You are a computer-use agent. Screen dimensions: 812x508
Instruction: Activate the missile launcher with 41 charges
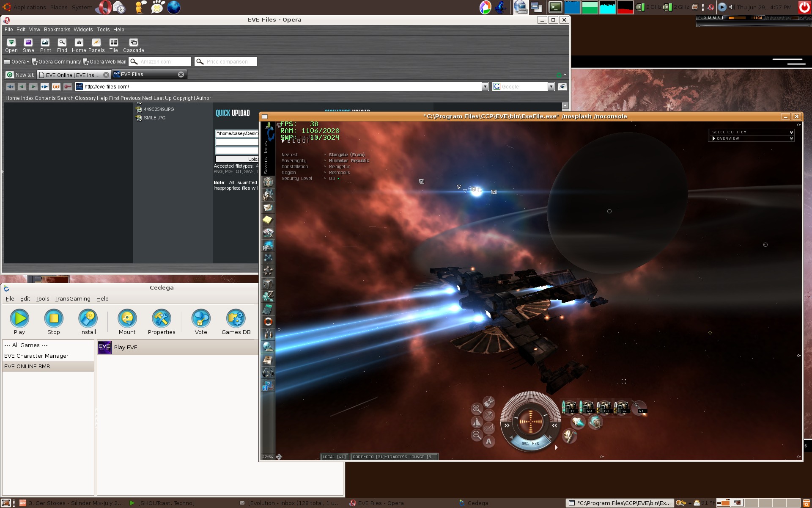coord(639,407)
